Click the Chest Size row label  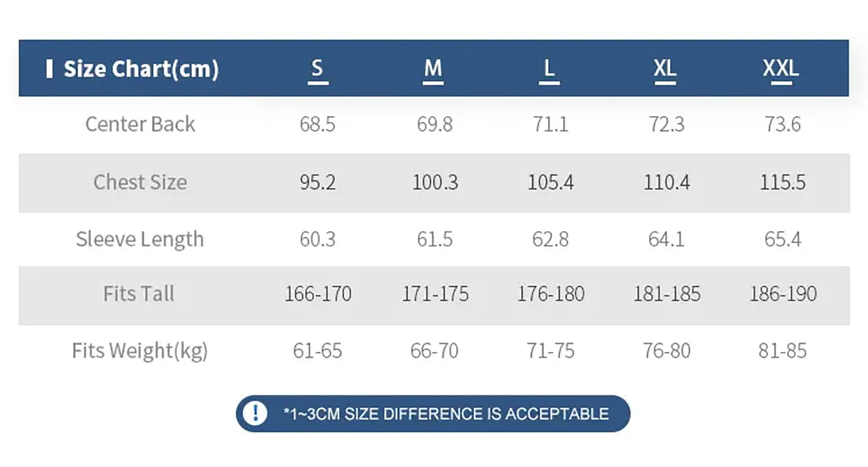click(x=140, y=182)
